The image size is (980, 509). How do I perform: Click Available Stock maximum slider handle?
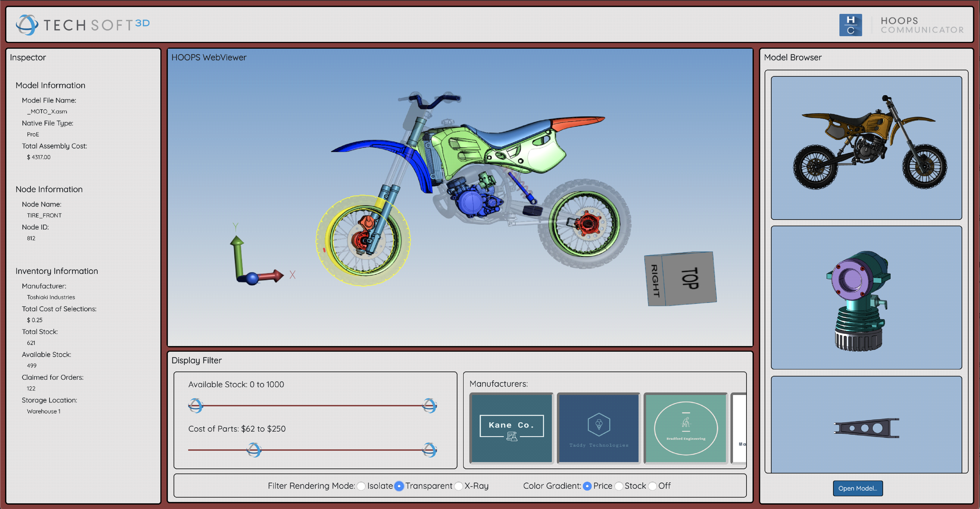[429, 406]
